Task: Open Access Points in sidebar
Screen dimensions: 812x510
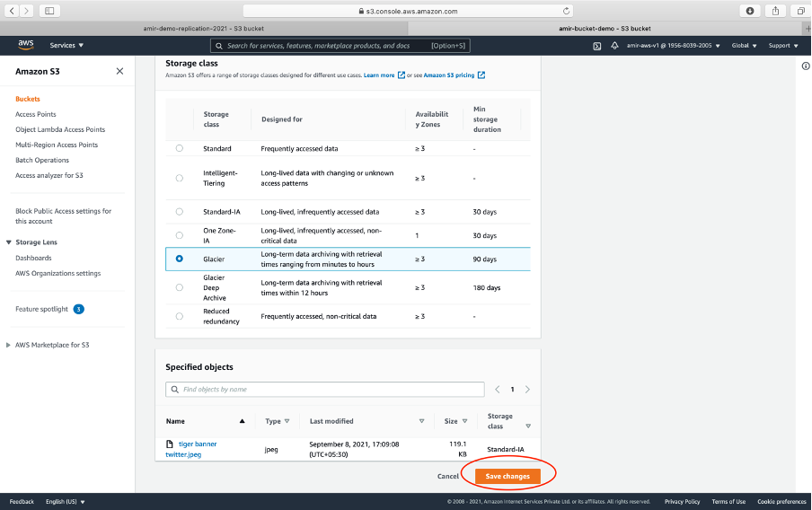Action: (x=36, y=114)
